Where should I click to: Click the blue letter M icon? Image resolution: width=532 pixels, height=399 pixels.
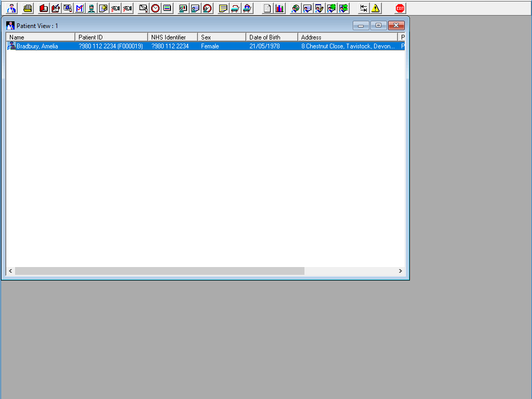point(79,8)
